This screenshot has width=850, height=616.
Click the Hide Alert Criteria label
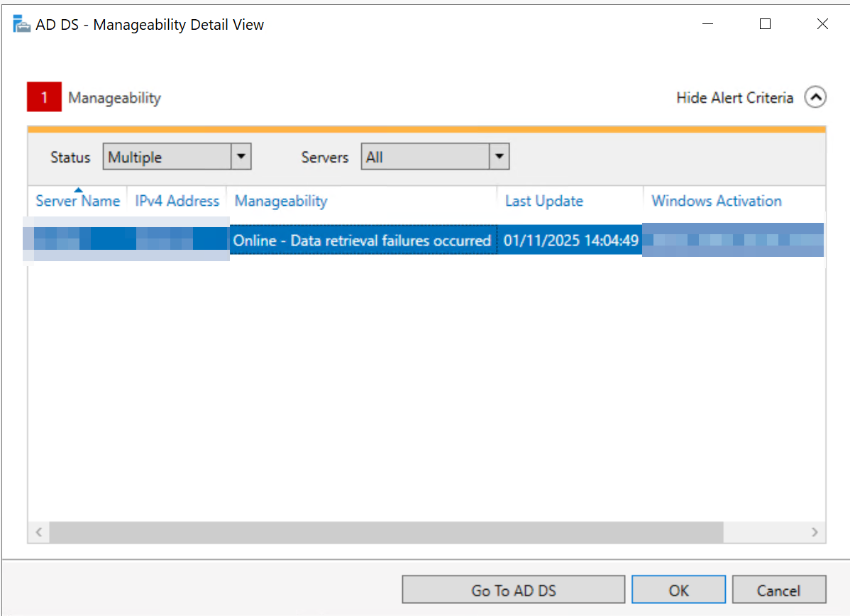pos(734,98)
